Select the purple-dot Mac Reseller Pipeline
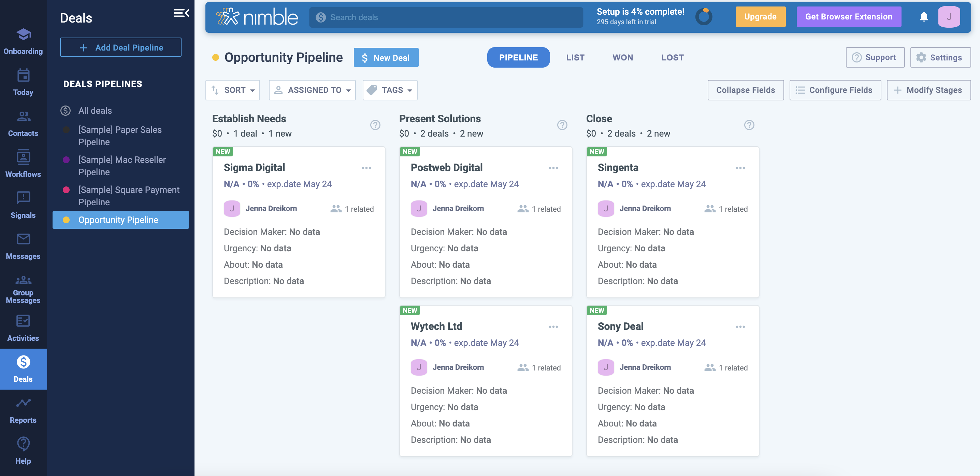The image size is (980, 476). tap(122, 166)
